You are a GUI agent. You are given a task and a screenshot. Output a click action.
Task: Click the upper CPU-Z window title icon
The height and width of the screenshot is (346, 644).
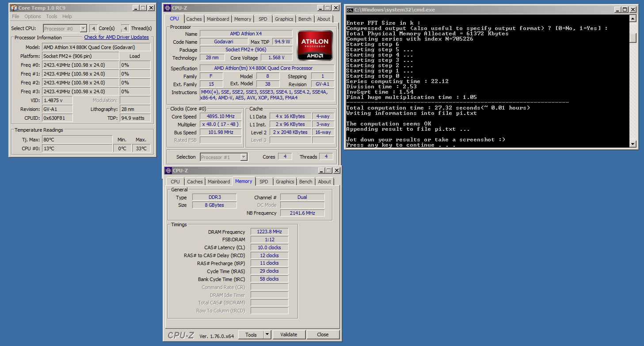tap(168, 8)
